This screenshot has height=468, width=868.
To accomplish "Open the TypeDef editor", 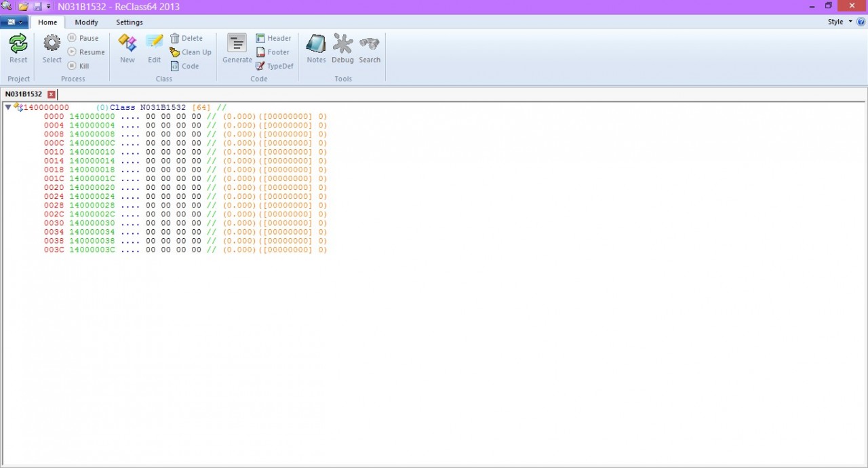I will 275,66.
